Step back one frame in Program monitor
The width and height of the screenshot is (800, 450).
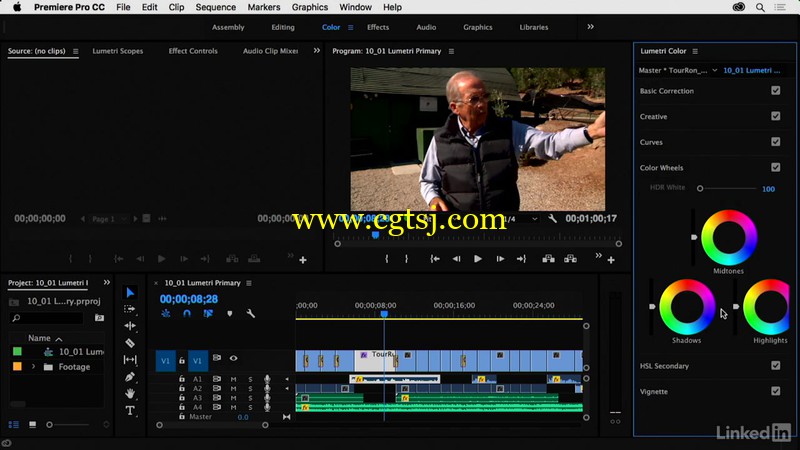[x=456, y=259]
